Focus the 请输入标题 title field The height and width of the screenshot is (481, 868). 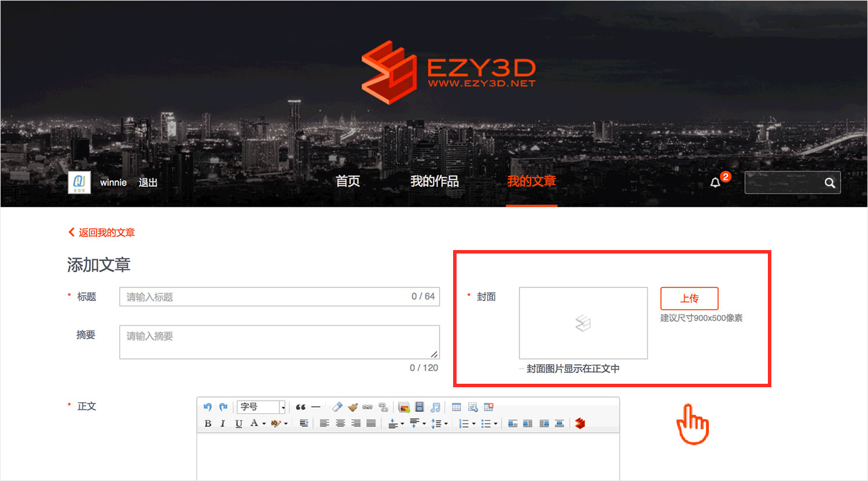coord(279,296)
